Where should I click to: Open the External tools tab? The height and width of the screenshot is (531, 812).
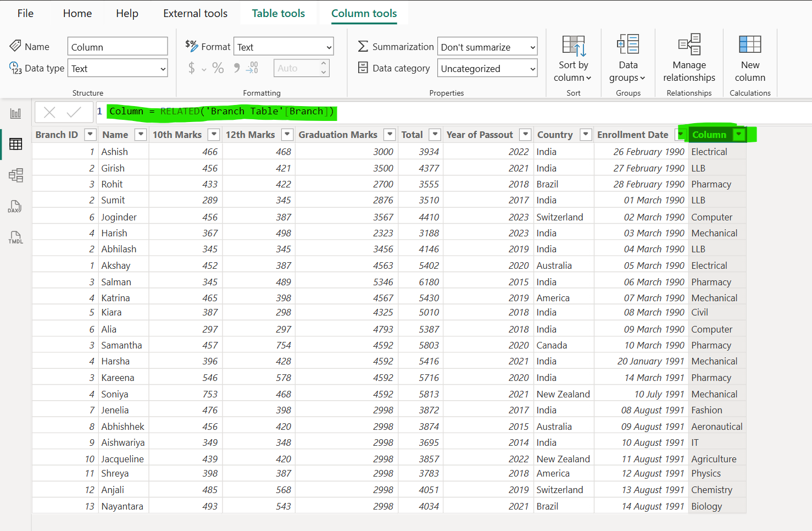point(195,13)
